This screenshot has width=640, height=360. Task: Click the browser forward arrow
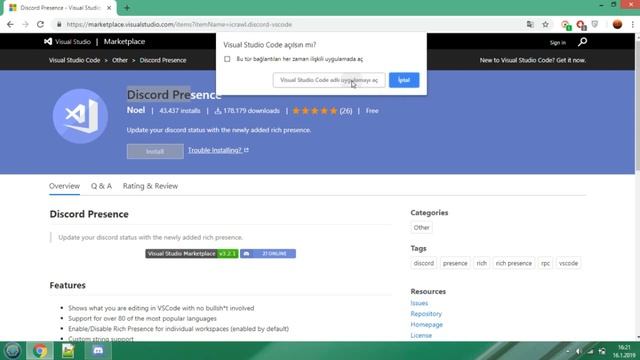pyautogui.click(x=25, y=24)
